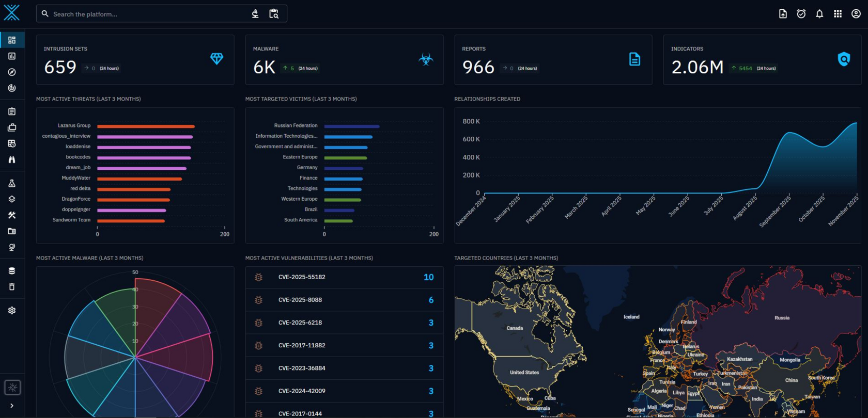868x418 pixels.
Task: Click the South America victim label
Action: tap(301, 220)
